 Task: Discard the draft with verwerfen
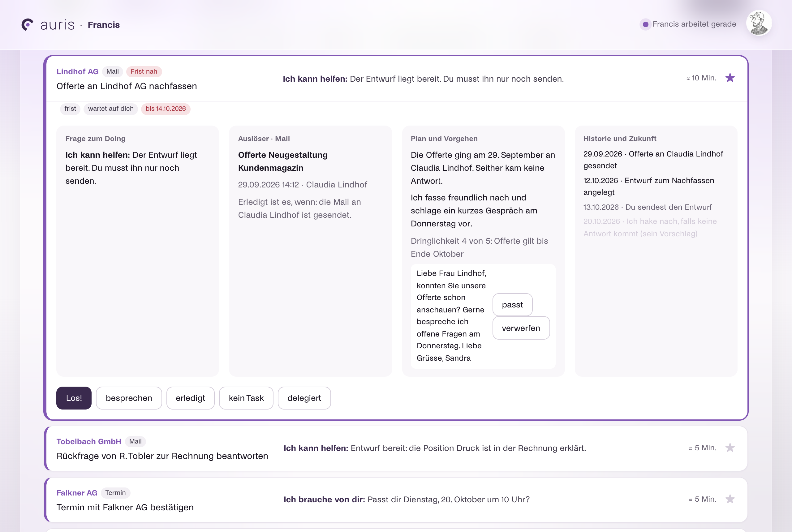point(521,328)
